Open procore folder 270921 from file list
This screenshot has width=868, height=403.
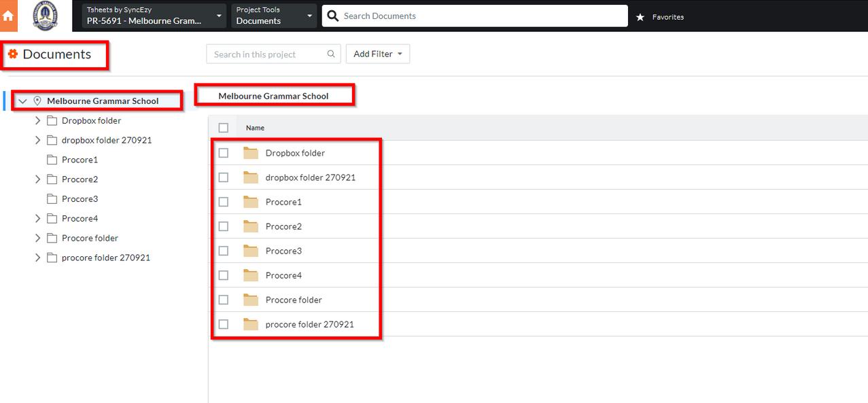(310, 324)
